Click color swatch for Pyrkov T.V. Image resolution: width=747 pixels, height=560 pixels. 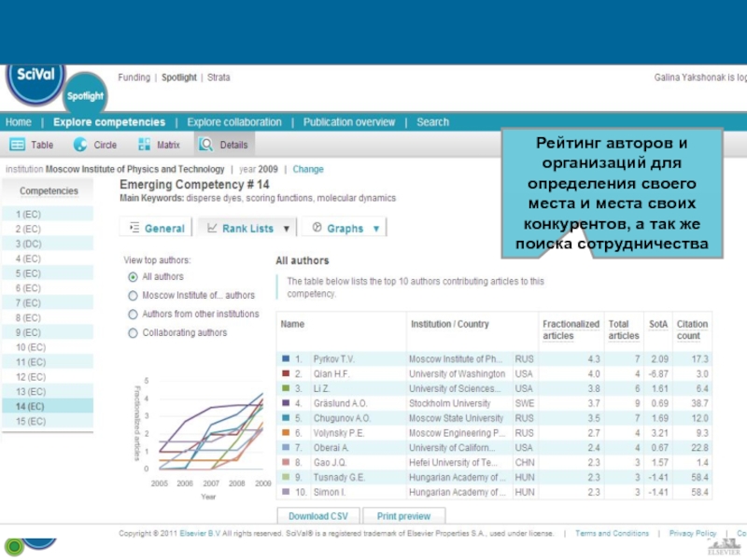286,358
